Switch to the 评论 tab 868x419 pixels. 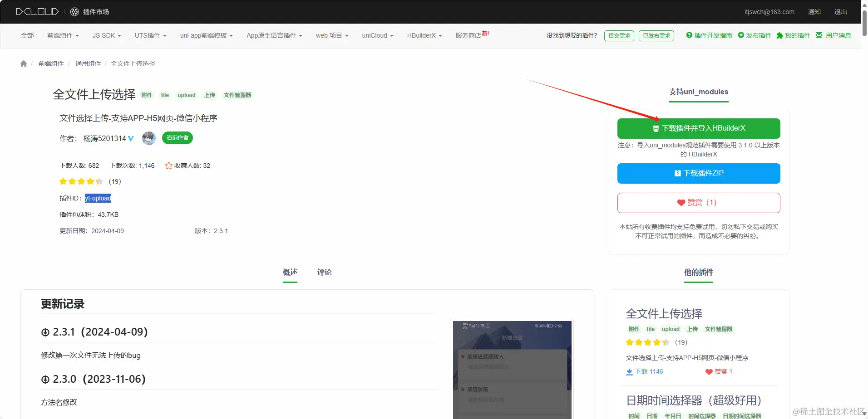[x=325, y=273]
